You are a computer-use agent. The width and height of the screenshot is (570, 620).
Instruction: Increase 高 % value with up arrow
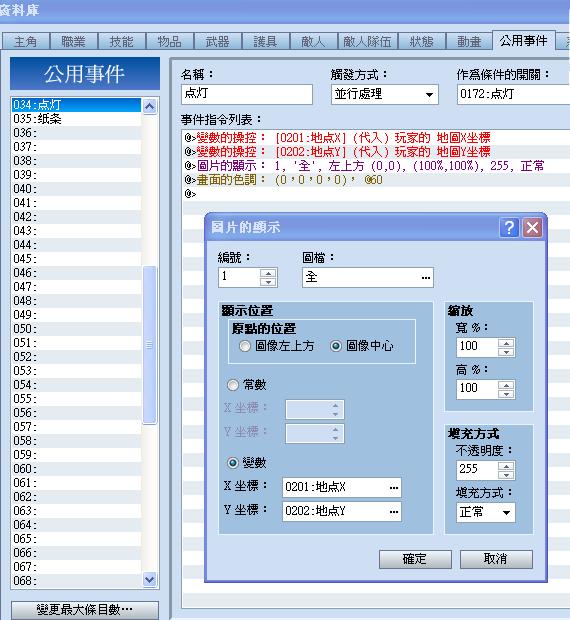(506, 384)
